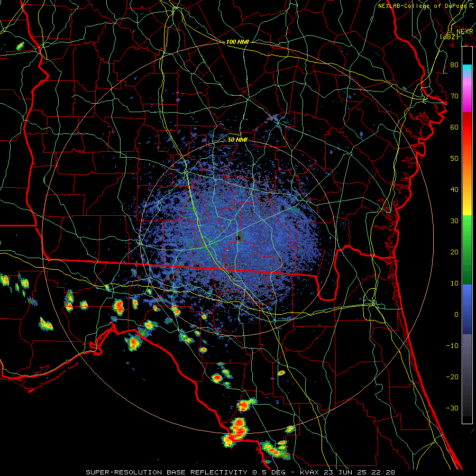Select the 10 value on dBZ scale
This screenshot has width=476, height=476.
(x=454, y=283)
